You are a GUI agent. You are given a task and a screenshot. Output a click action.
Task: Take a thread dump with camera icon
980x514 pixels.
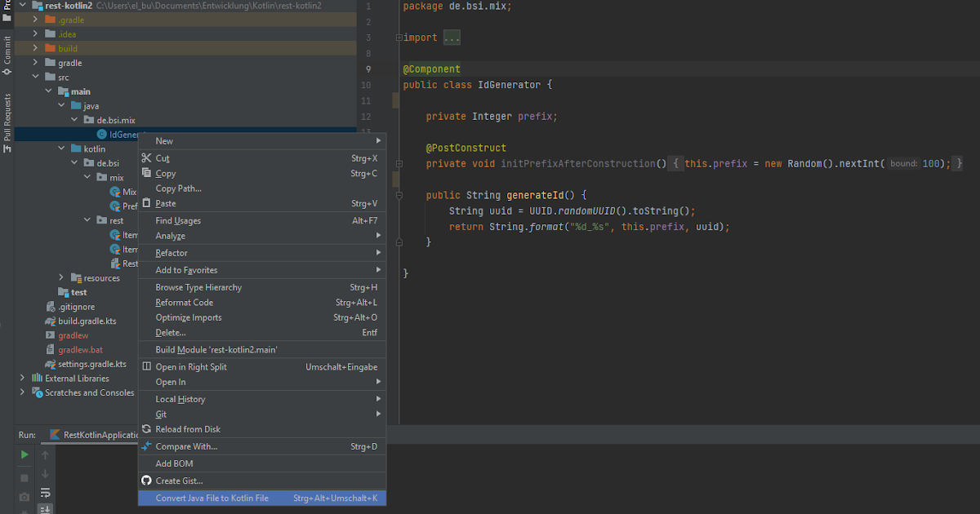click(24, 495)
